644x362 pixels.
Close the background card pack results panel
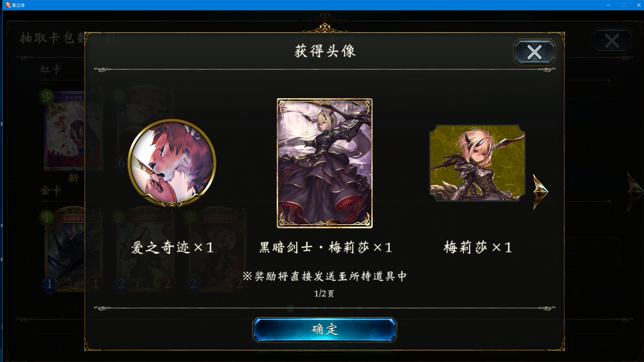click(x=612, y=41)
